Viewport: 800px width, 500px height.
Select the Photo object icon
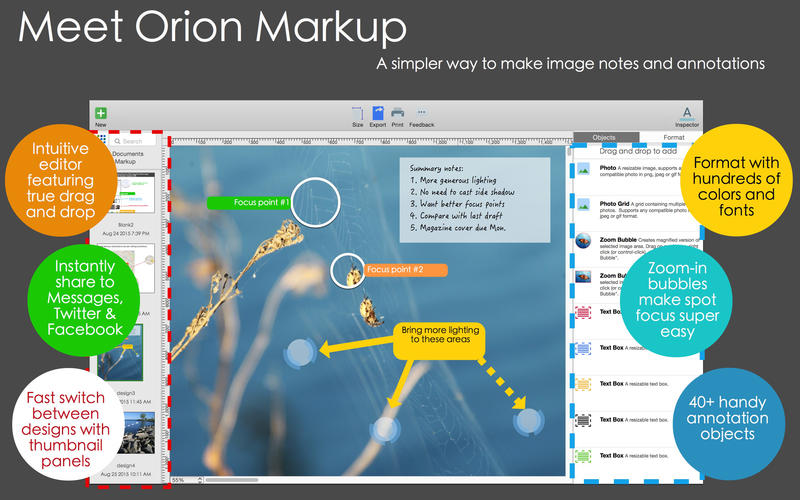(x=583, y=169)
